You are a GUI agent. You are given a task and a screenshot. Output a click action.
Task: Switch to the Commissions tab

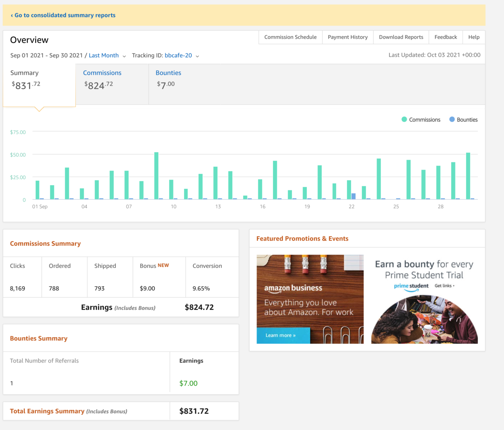click(x=112, y=84)
